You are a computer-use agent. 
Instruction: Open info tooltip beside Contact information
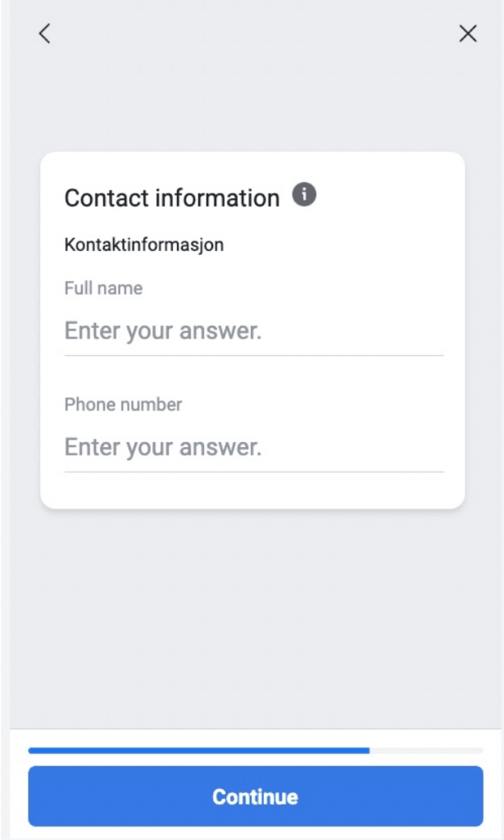point(304,195)
